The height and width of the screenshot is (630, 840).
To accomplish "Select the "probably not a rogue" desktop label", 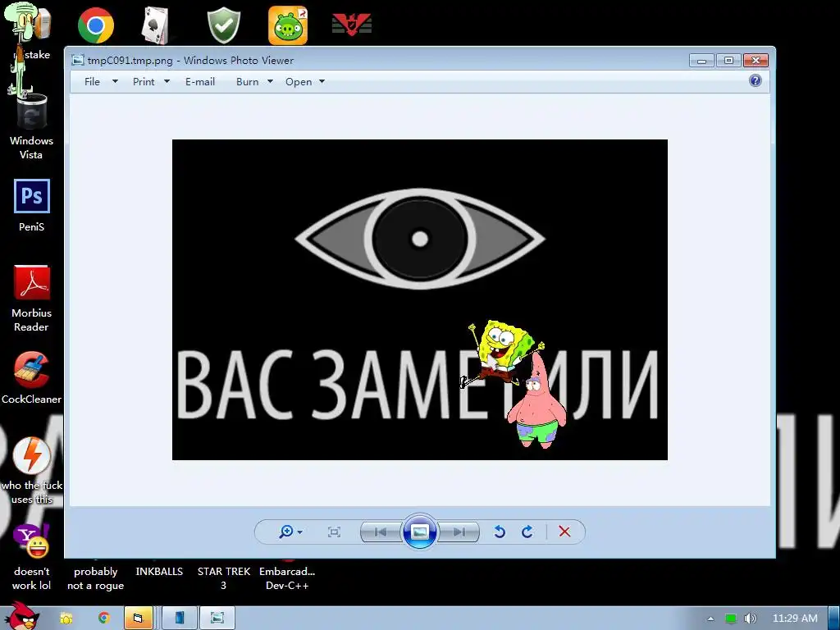I will tap(95, 578).
